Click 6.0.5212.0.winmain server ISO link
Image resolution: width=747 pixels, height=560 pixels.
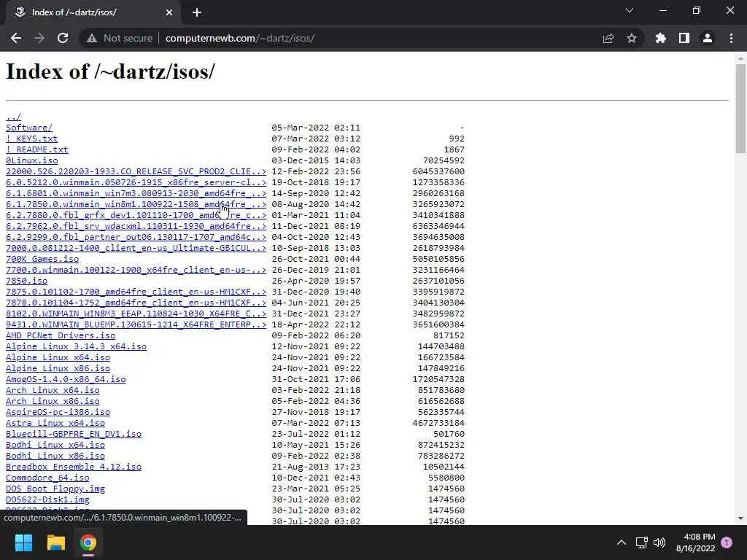click(136, 182)
